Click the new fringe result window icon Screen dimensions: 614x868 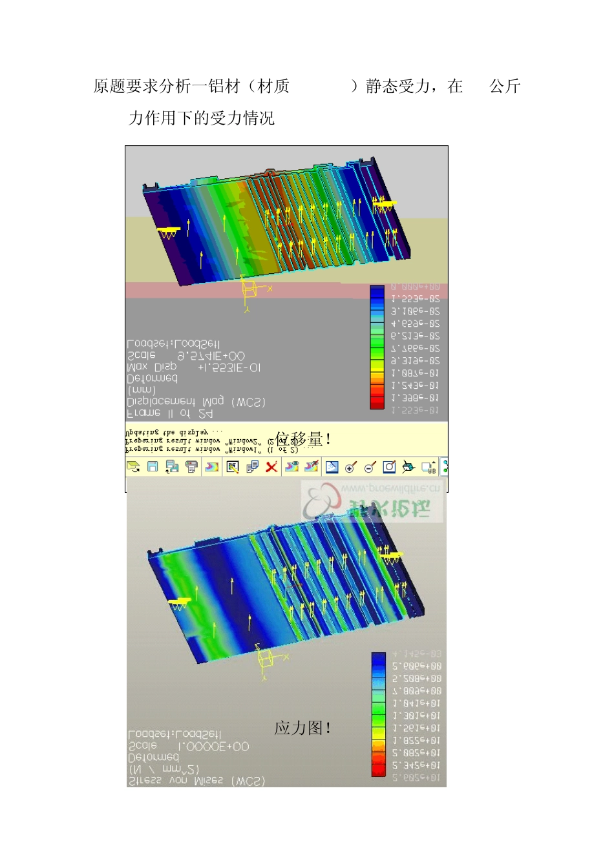[x=212, y=466]
